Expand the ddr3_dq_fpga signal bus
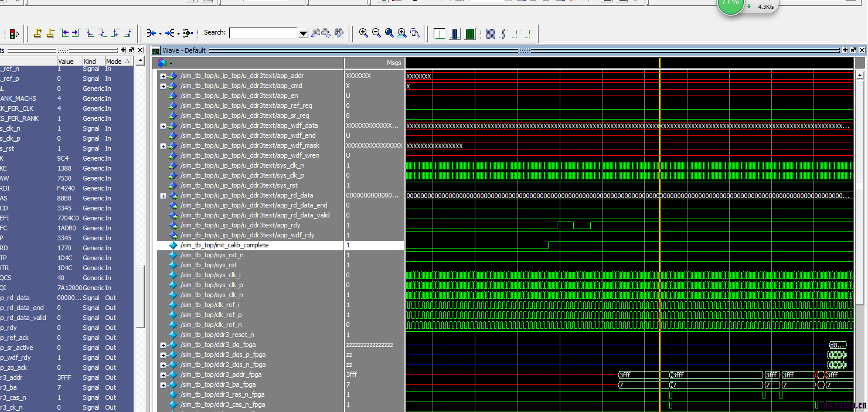This screenshot has height=412, width=868. tap(163, 345)
